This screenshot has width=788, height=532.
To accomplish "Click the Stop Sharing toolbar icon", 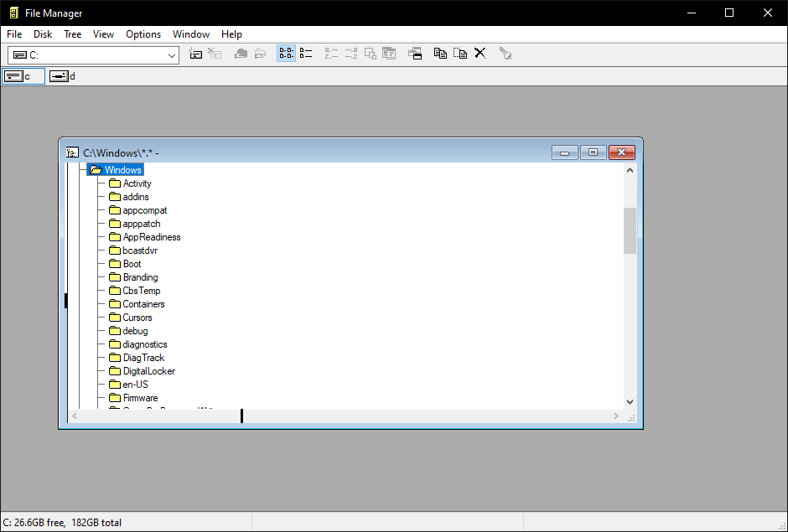I will click(x=261, y=54).
